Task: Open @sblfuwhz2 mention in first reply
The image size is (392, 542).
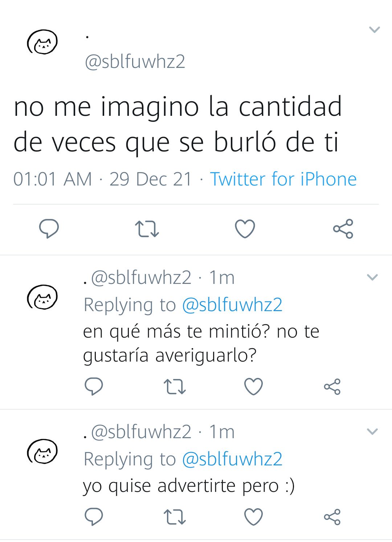Action: [x=232, y=305]
